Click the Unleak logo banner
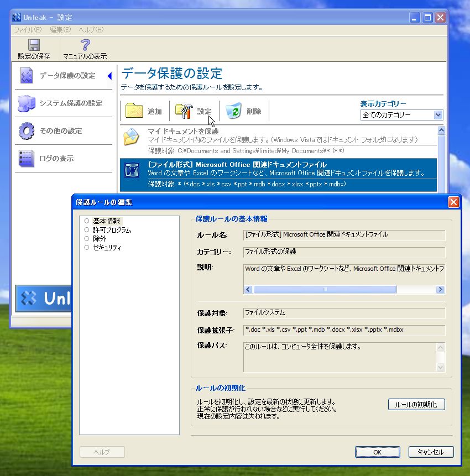The height and width of the screenshot is (476, 470). [44, 298]
